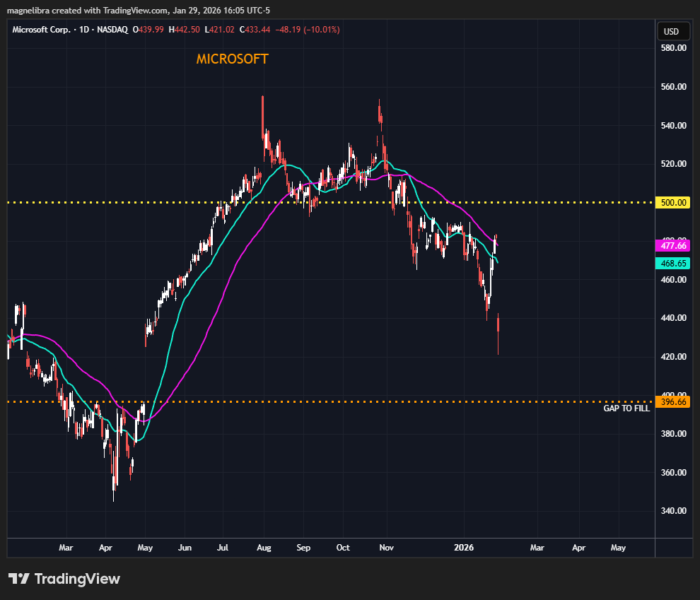Click the 2026 label on time axis
Image resolution: width=700 pixels, height=600 pixels.
(464, 548)
